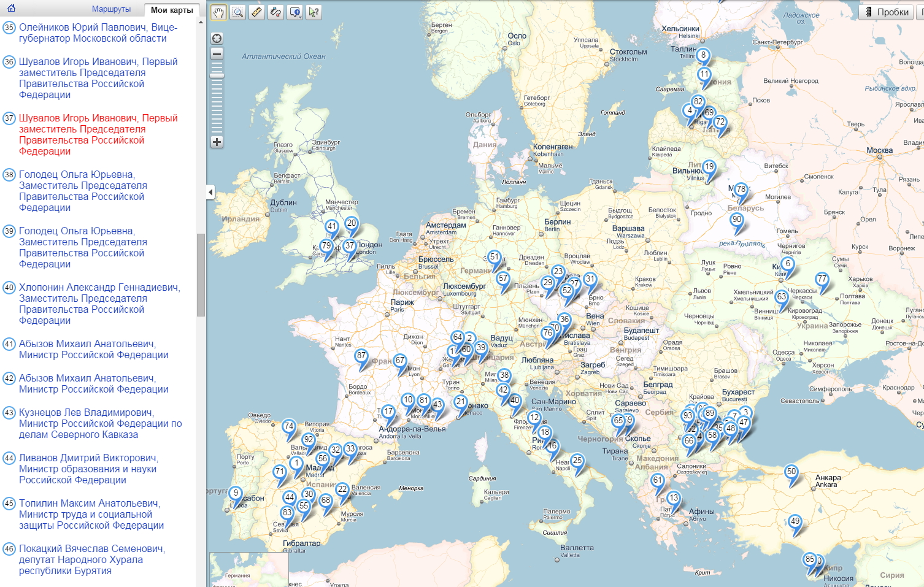This screenshot has width=924, height=587.
Task: Open red list entry 37 Шувалов
Action: 98,134
